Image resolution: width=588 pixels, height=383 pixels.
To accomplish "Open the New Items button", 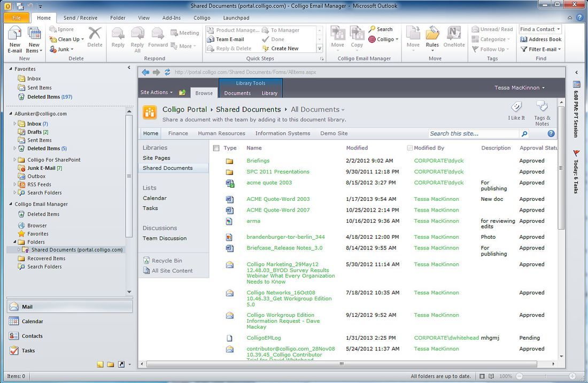I will coord(34,40).
